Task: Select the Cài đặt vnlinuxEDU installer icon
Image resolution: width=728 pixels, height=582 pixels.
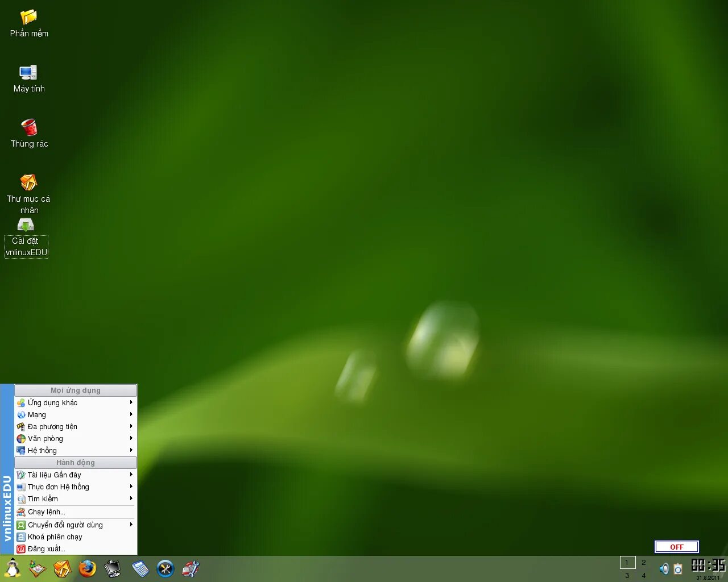Action: (x=26, y=225)
